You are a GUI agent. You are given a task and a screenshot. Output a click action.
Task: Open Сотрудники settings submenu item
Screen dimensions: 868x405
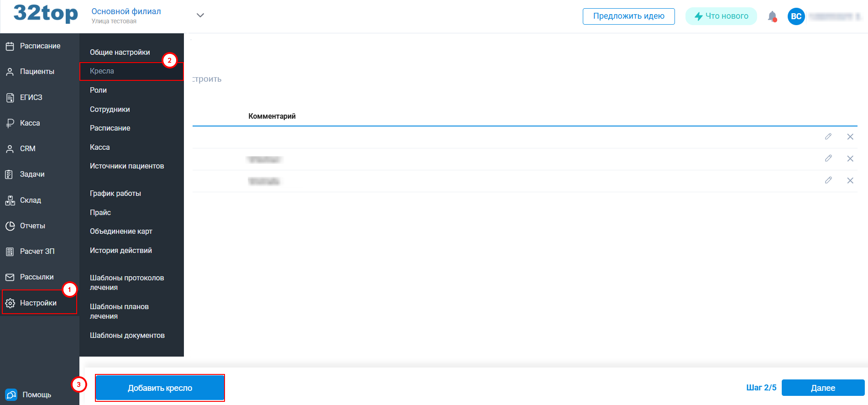(x=110, y=110)
